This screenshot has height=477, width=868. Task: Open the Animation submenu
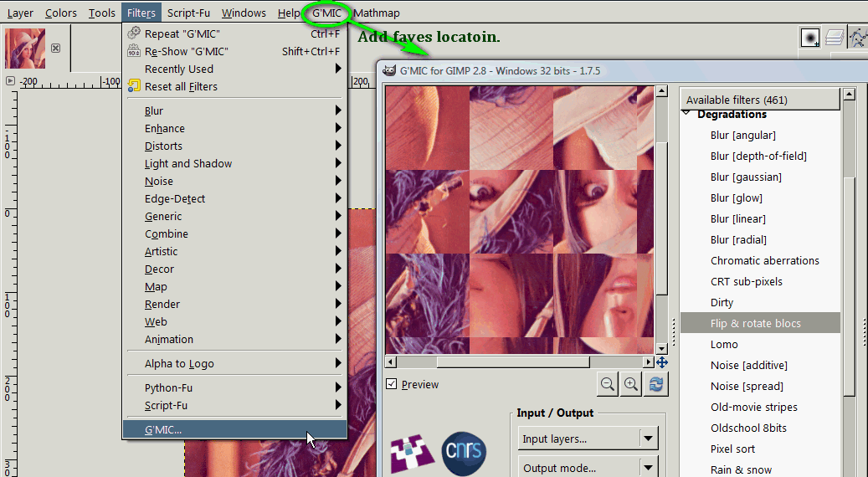click(236, 339)
